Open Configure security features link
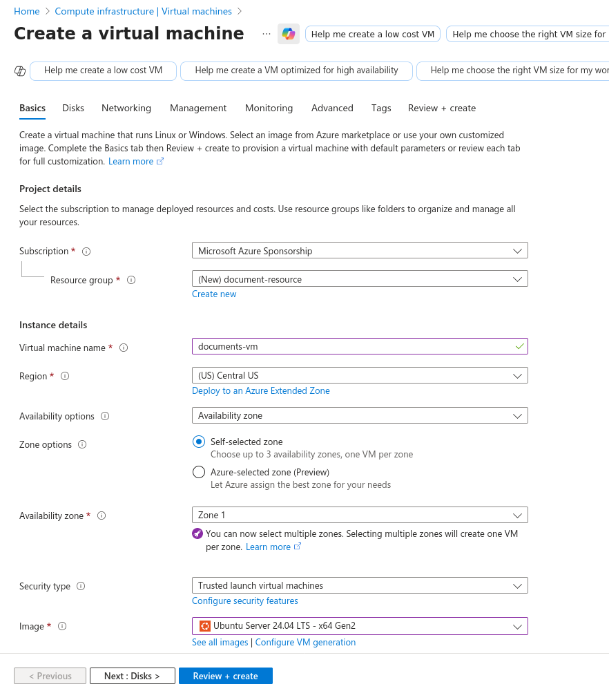This screenshot has width=609, height=700. click(245, 601)
